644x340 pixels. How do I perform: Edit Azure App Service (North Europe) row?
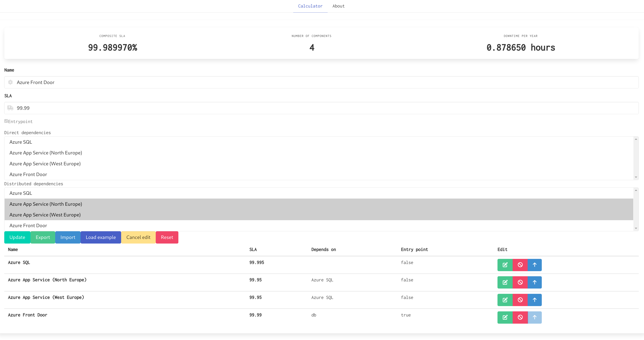[x=505, y=282]
